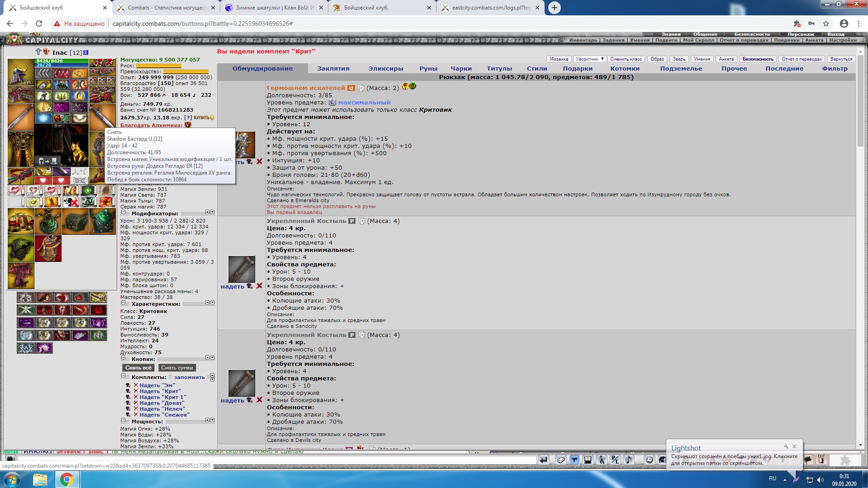Click надеть for the second Укрепленный Костыль
868x488 pixels.
click(x=232, y=400)
